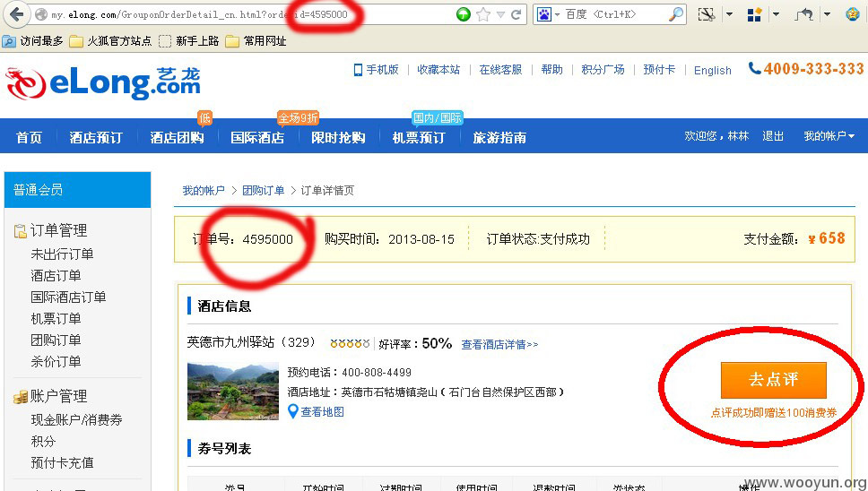The height and width of the screenshot is (491, 868).
Task: Open 限时抢购 nav tab
Action: pyautogui.click(x=338, y=138)
